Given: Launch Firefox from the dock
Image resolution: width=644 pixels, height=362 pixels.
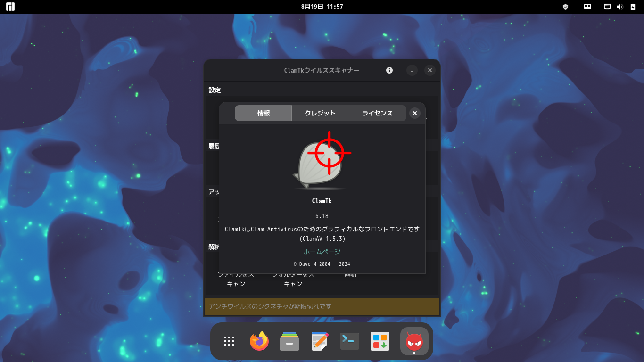Looking at the screenshot, I should tap(259, 341).
